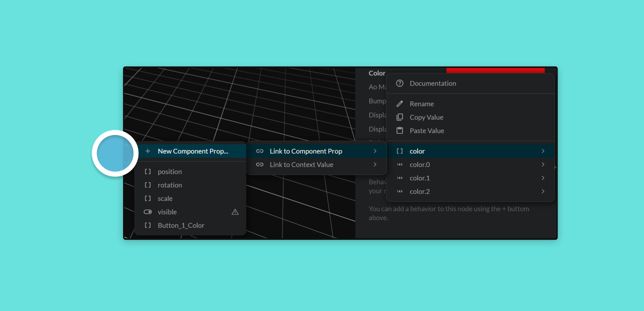Expand the color.0 submenu chevron
Screen dimensions: 644x311
pos(543,165)
